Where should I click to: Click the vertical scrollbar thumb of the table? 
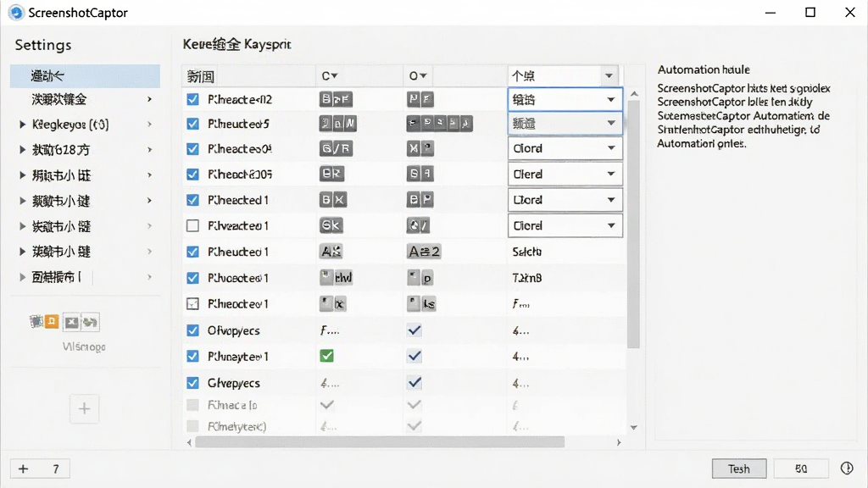pyautogui.click(x=634, y=224)
